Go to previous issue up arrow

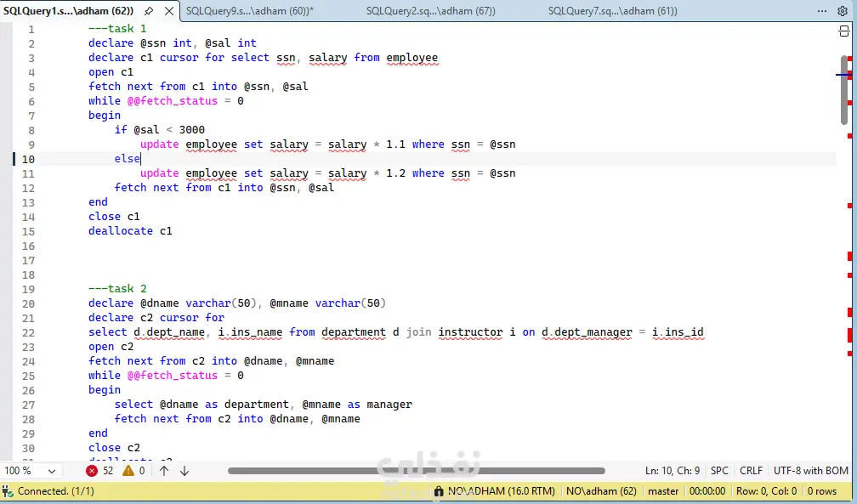click(x=164, y=471)
